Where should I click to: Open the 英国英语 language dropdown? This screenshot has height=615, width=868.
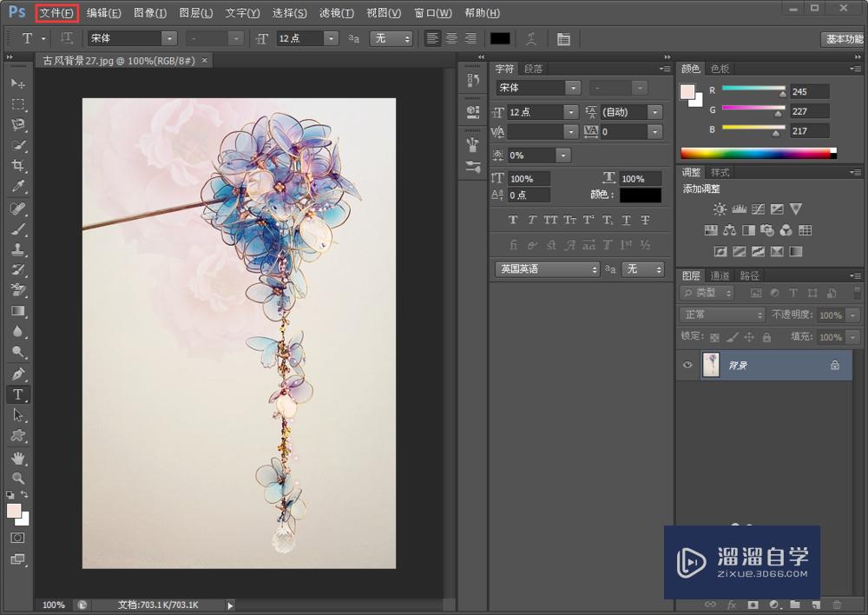pos(547,269)
